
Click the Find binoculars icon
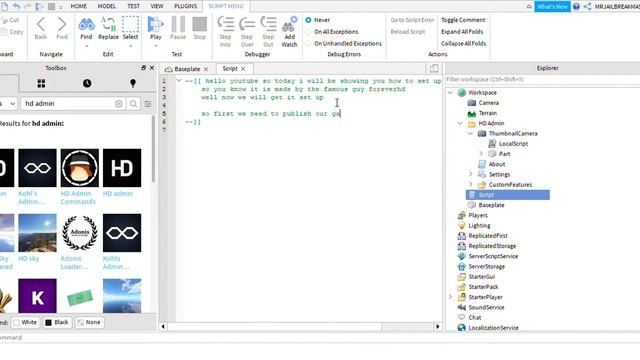86,25
